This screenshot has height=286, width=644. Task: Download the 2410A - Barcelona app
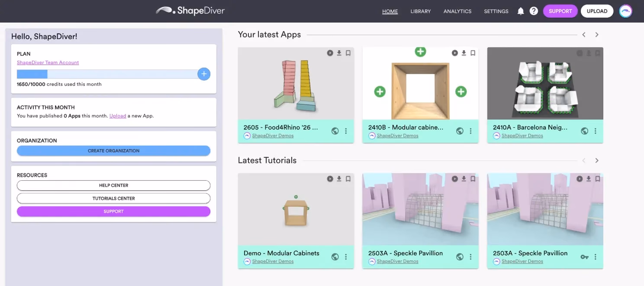click(589, 53)
